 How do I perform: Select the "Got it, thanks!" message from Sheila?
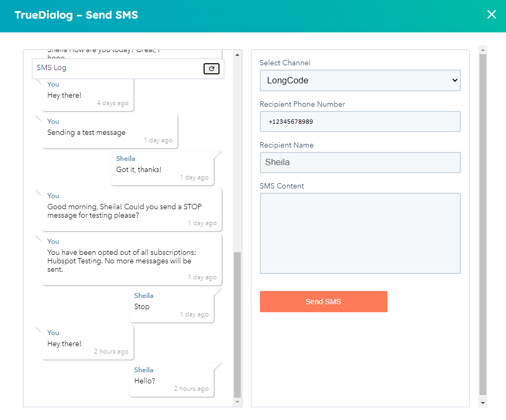tap(162, 169)
